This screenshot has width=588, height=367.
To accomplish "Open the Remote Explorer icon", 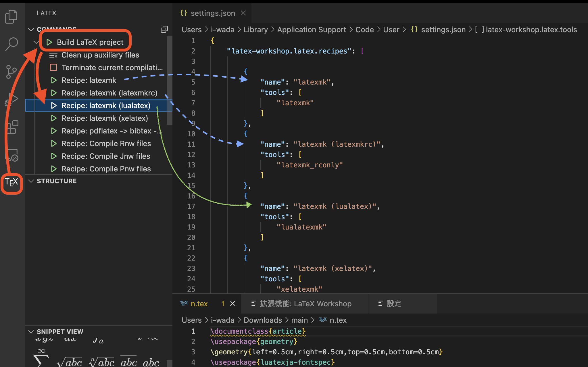I will coord(11,155).
